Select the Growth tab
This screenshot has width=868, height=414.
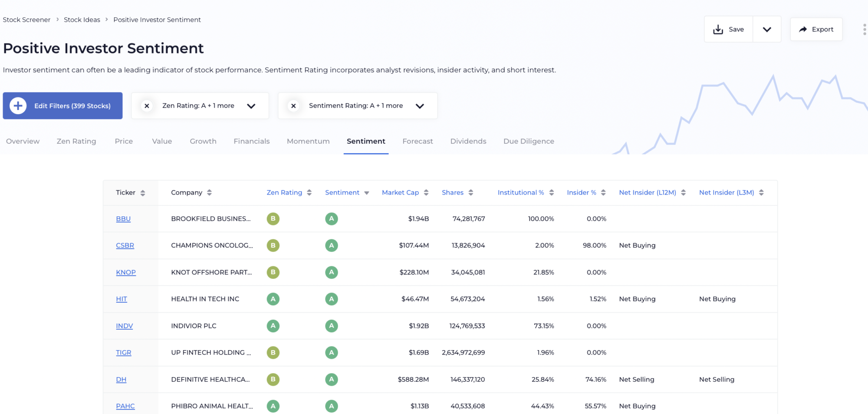pyautogui.click(x=203, y=141)
